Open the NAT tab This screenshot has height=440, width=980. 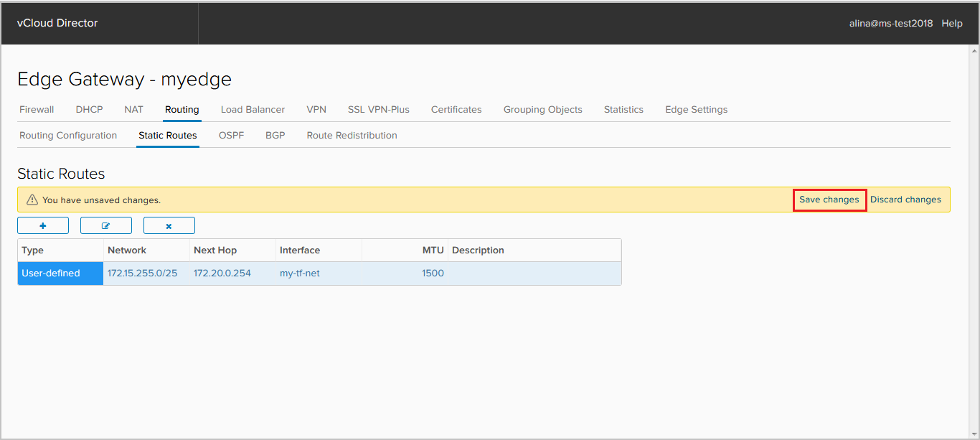tap(133, 110)
